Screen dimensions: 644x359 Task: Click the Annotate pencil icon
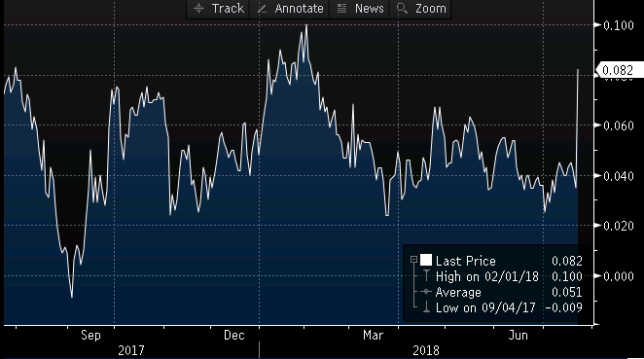(262, 9)
